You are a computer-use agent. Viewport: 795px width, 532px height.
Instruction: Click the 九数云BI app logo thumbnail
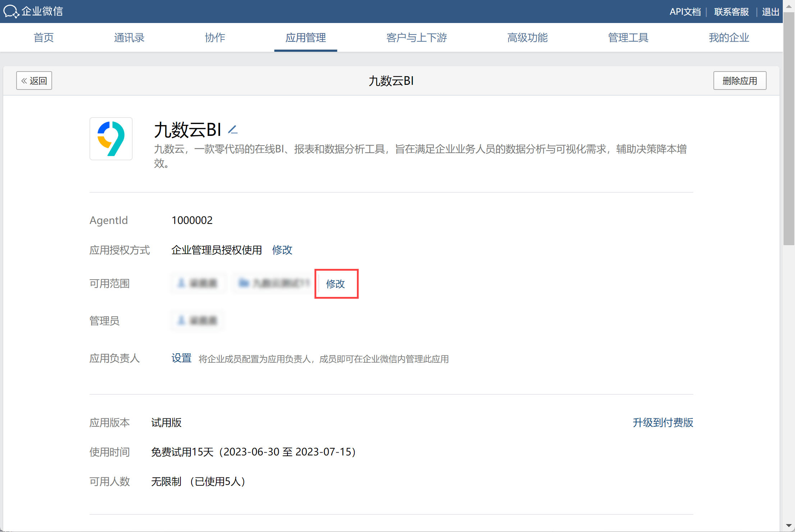(111, 139)
